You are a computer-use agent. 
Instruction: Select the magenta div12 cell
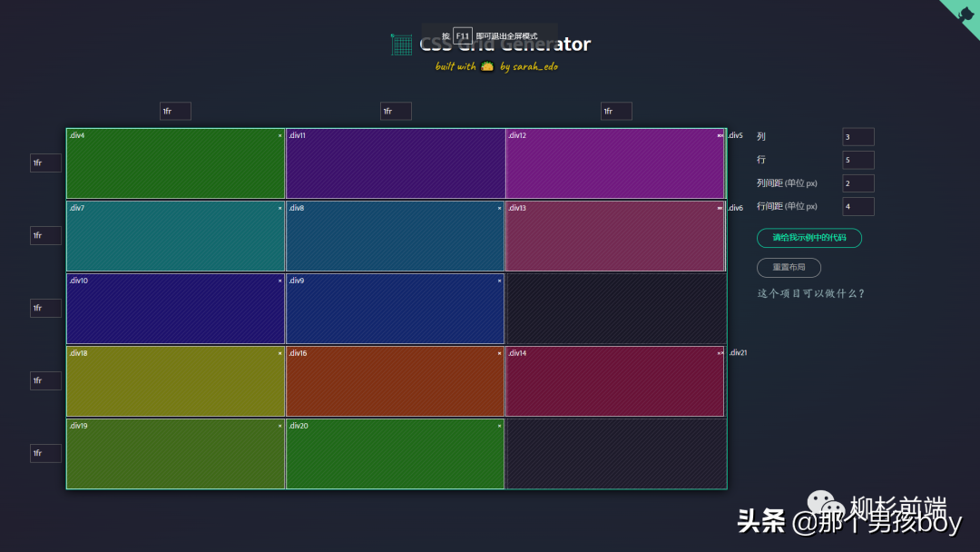click(615, 163)
